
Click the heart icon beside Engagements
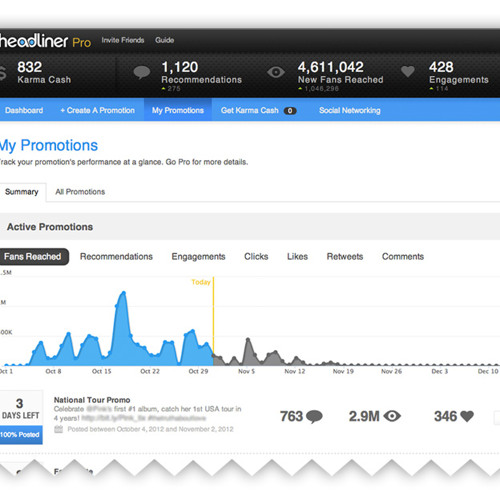[x=407, y=71]
